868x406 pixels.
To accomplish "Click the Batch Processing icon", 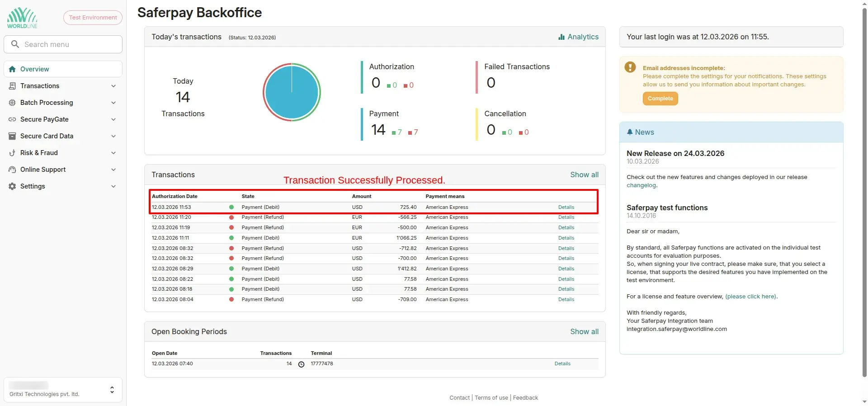I will click(x=12, y=103).
